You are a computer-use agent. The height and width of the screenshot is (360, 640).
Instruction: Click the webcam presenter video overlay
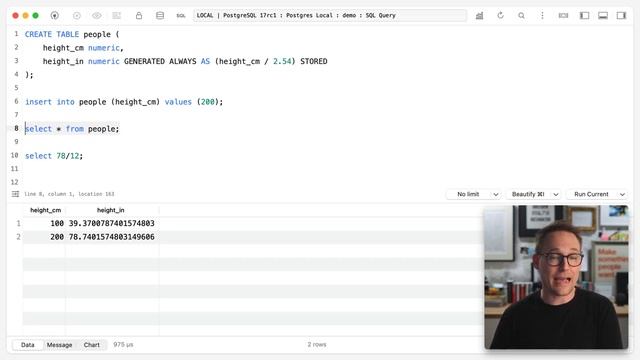click(556, 277)
